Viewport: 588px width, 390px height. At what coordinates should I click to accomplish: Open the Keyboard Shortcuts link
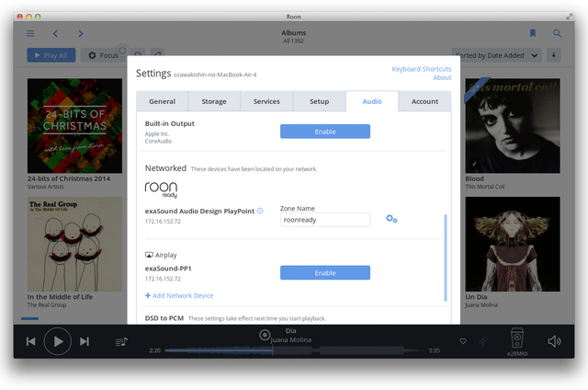[422, 69]
